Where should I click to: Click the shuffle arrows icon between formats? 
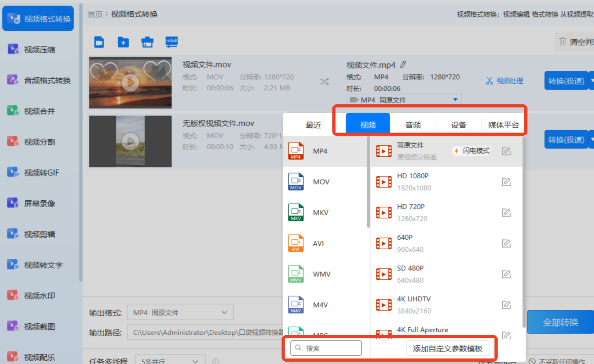tap(324, 82)
